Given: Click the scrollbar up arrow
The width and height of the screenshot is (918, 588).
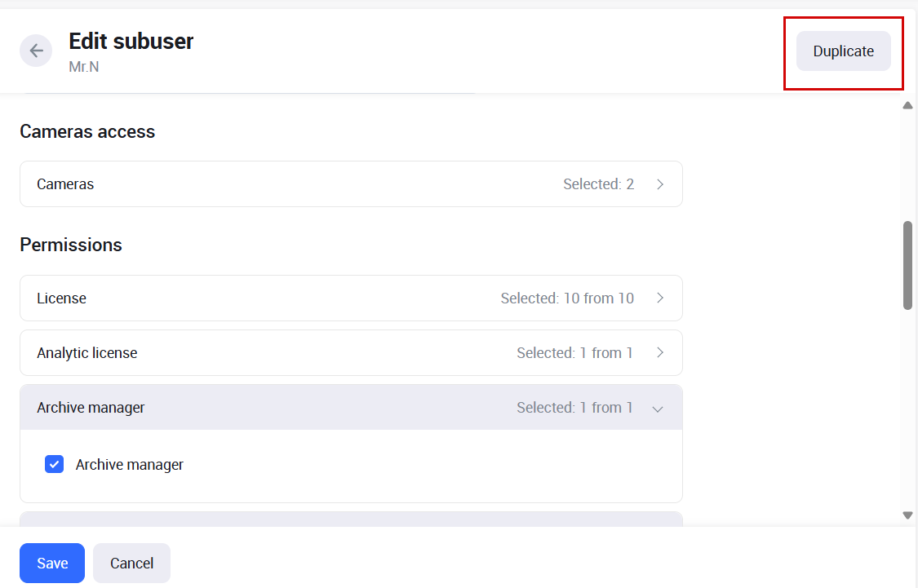Looking at the screenshot, I should point(907,106).
